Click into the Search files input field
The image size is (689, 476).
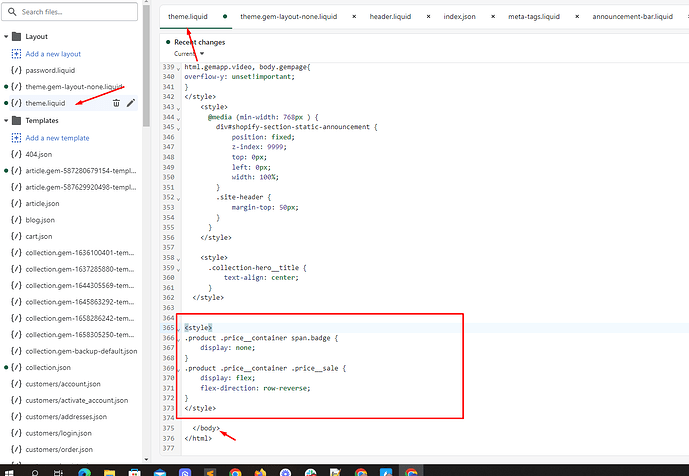(75, 12)
